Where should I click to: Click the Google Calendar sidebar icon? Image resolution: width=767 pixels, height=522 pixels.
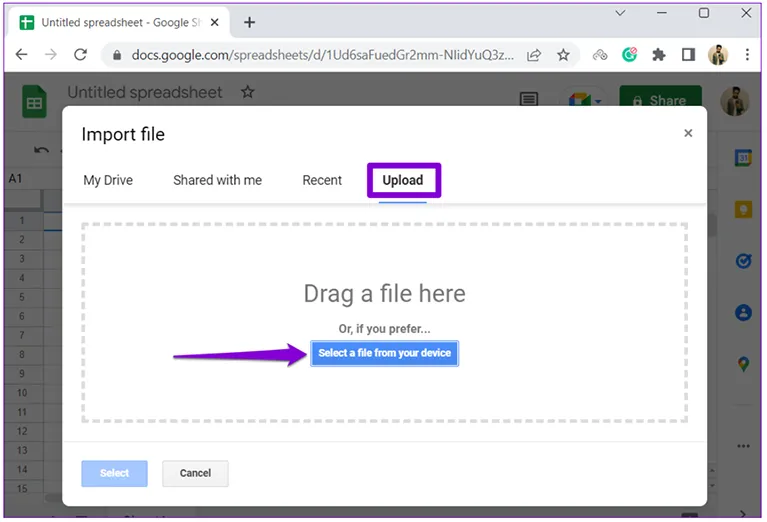pos(743,158)
